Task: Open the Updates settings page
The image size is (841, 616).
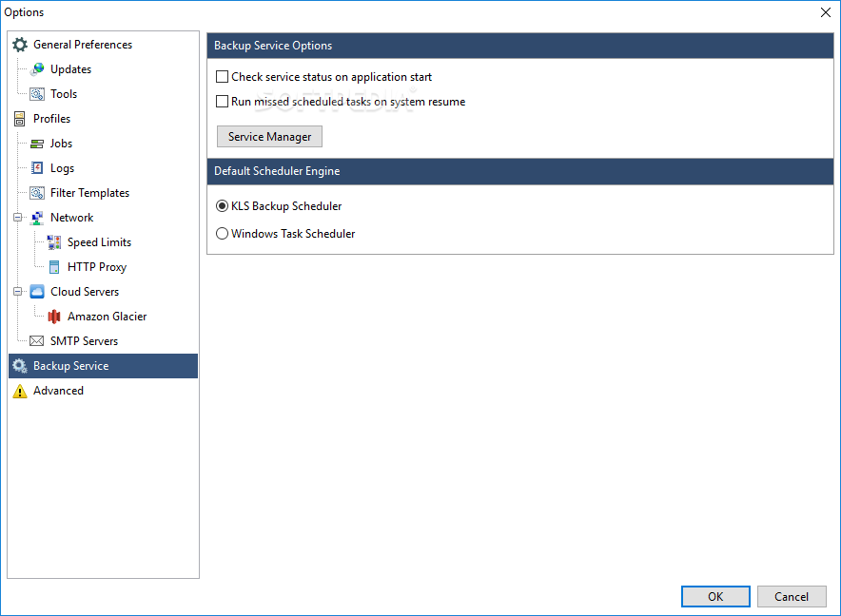Action: (x=70, y=69)
